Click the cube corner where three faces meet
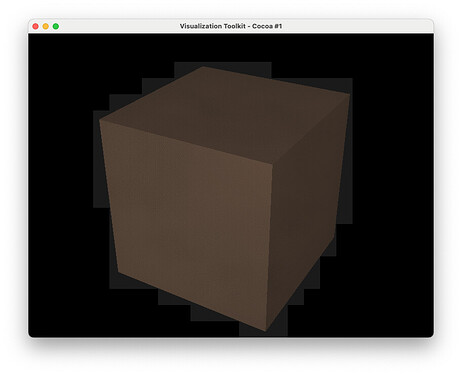462x375 pixels. (x=272, y=164)
